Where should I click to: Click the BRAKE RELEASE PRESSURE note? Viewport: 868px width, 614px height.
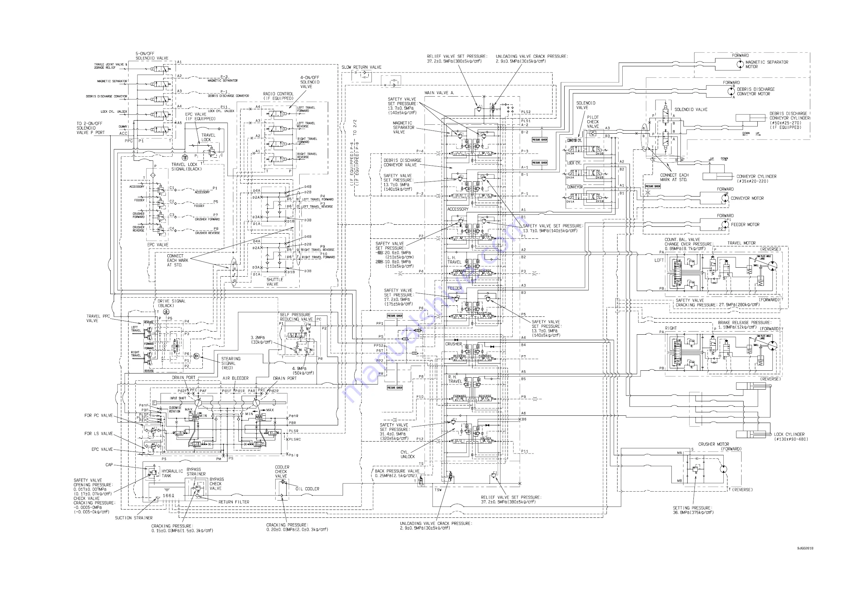coord(744,325)
